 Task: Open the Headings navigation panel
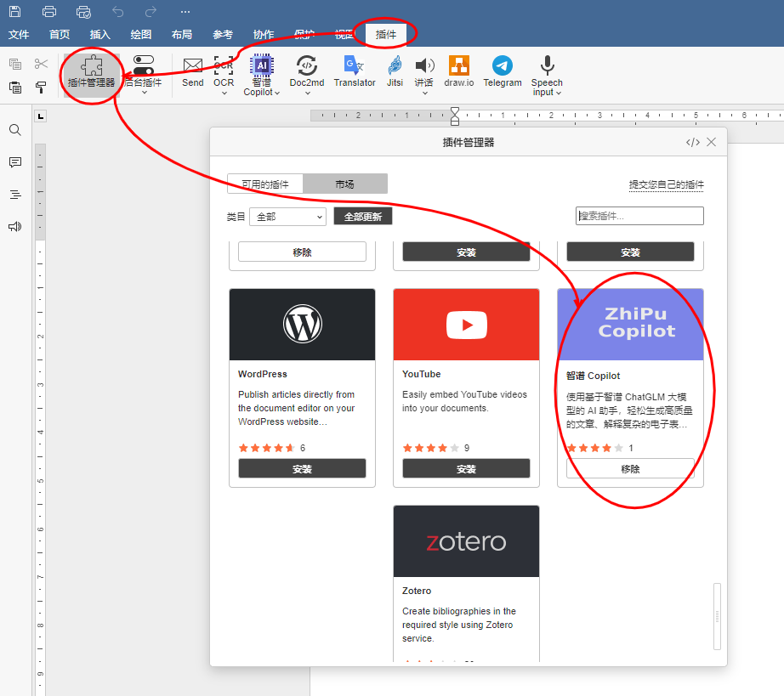[x=15, y=195]
